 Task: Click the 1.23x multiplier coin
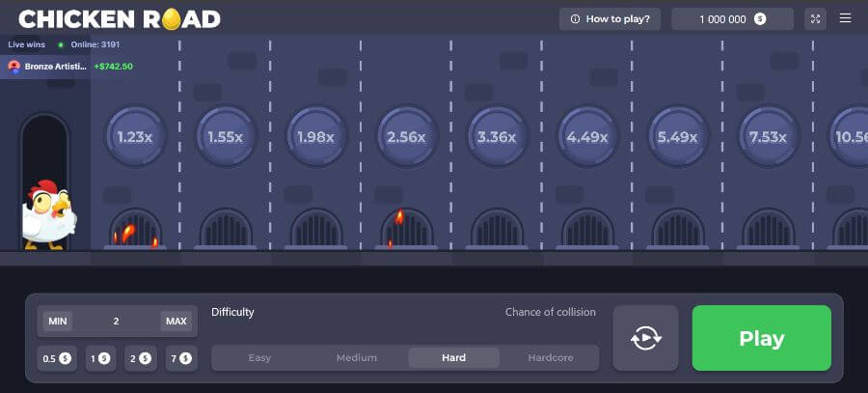(135, 137)
